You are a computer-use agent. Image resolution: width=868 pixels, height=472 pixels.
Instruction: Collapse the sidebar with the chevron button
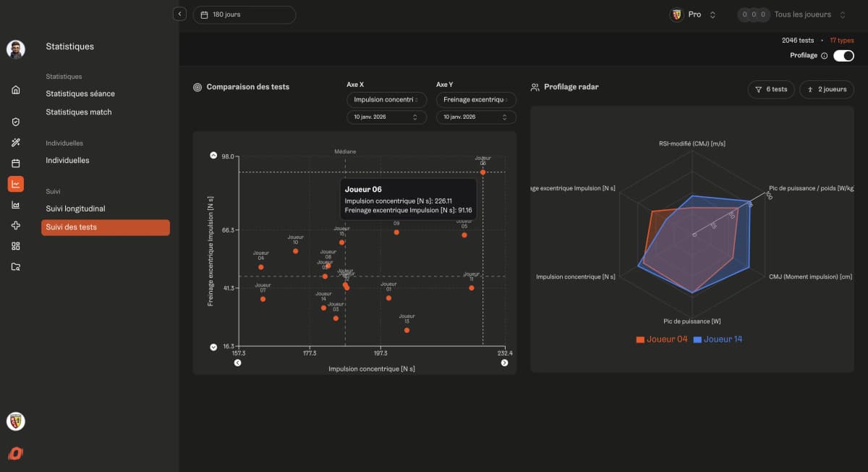(x=180, y=14)
